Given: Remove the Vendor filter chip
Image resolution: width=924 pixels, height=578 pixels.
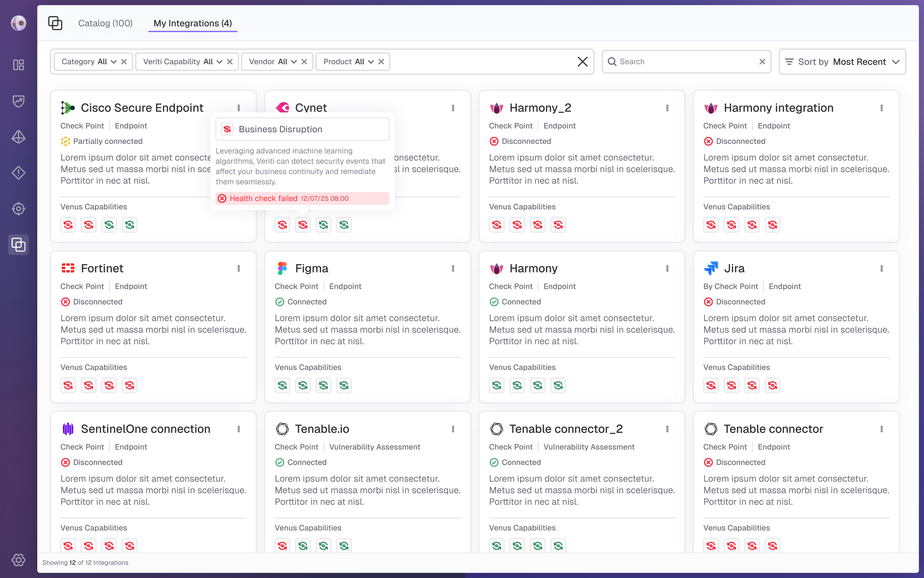Looking at the screenshot, I should click(304, 62).
